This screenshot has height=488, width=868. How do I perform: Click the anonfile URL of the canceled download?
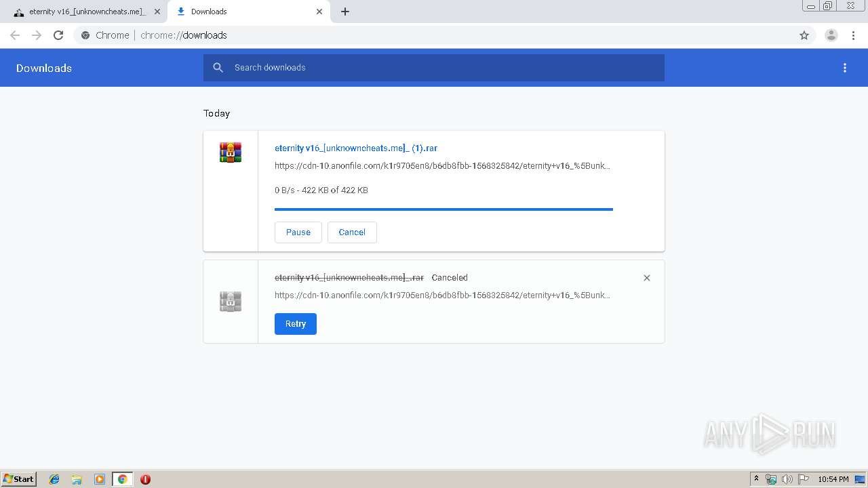[x=442, y=296]
